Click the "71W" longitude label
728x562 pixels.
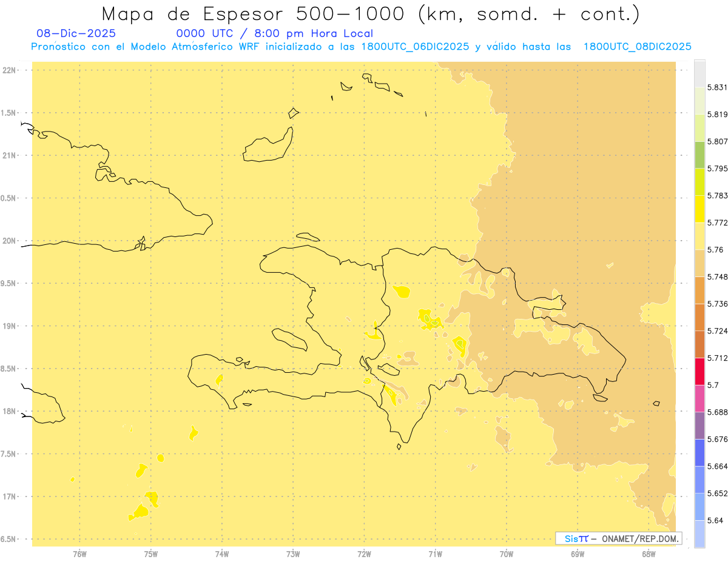click(435, 554)
